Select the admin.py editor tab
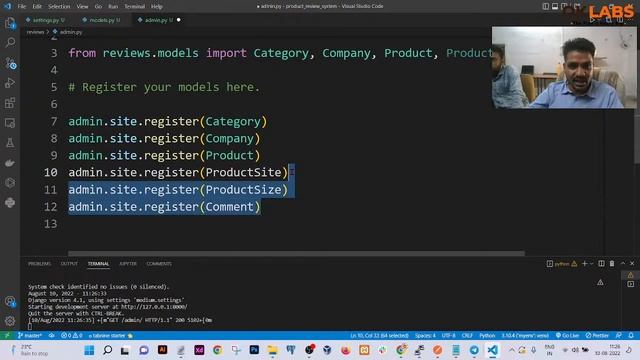Screen dimensions: 640x360 click(x=158, y=20)
